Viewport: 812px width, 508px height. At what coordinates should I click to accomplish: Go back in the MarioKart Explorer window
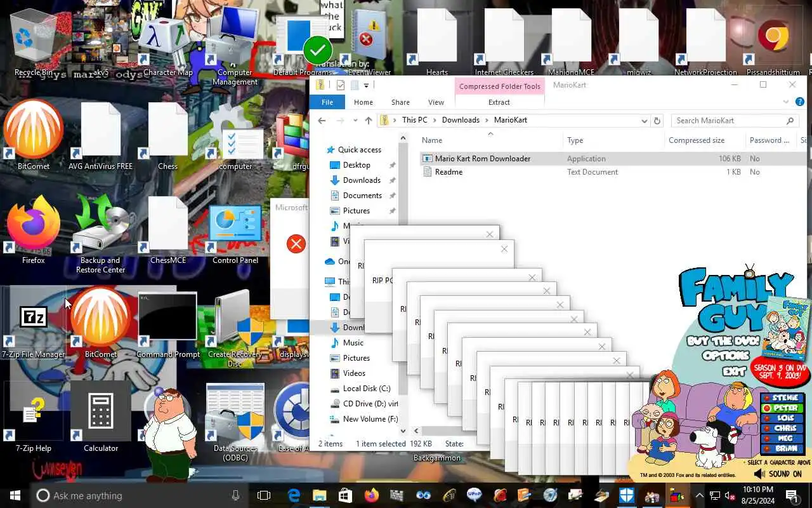point(322,121)
